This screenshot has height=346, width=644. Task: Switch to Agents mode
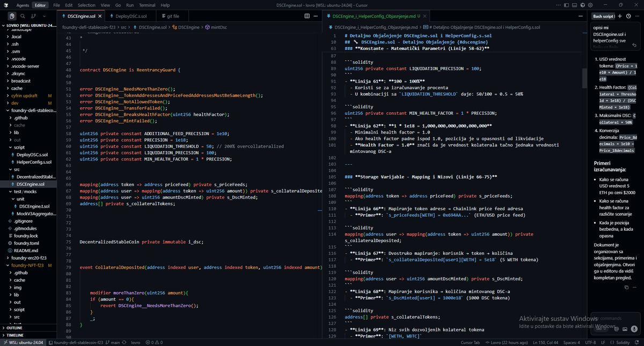pyautogui.click(x=23, y=5)
